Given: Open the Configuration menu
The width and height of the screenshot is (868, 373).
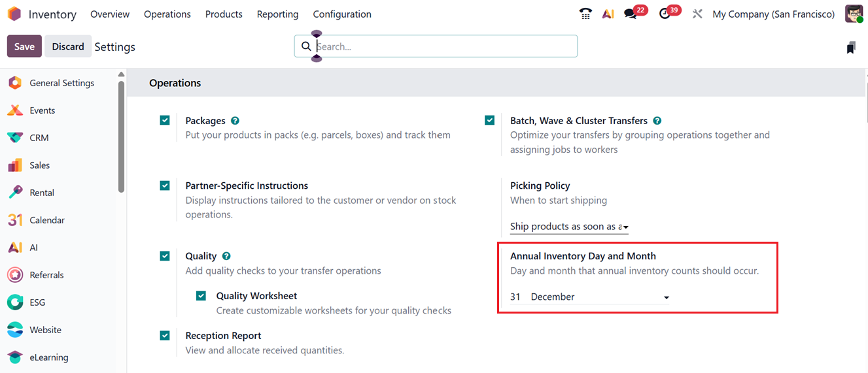Looking at the screenshot, I should 342,14.
